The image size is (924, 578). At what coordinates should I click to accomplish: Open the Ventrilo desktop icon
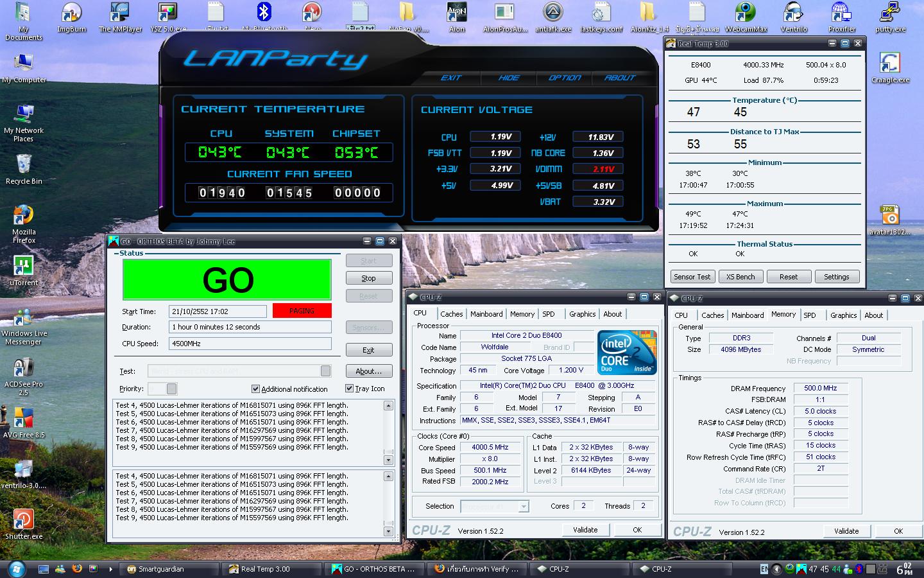click(x=794, y=17)
